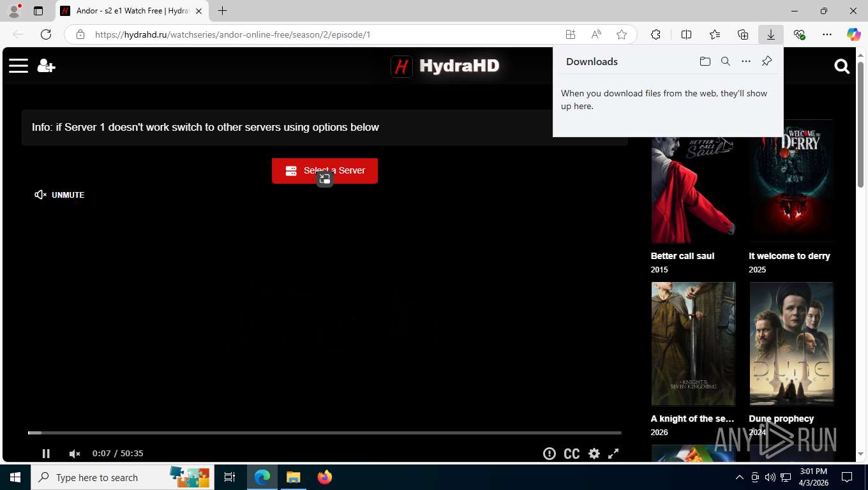
Task: Open A knight of the seven kingdoms poster
Action: pyautogui.click(x=693, y=344)
